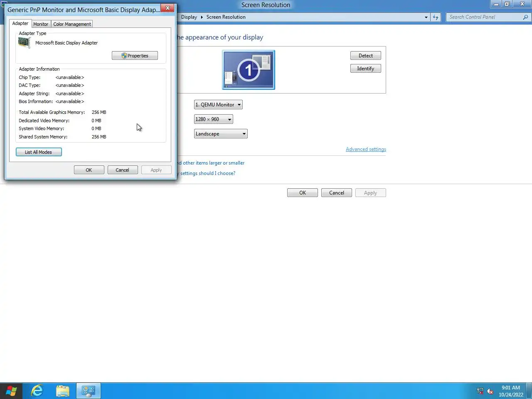The width and height of the screenshot is (532, 399).
Task: Restore the Screen Resolution window size
Action: 507,4
